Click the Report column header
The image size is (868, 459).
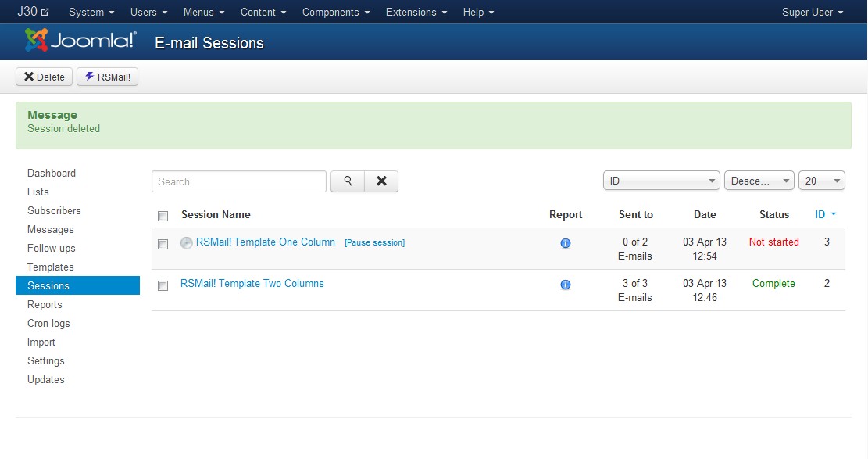pos(566,214)
